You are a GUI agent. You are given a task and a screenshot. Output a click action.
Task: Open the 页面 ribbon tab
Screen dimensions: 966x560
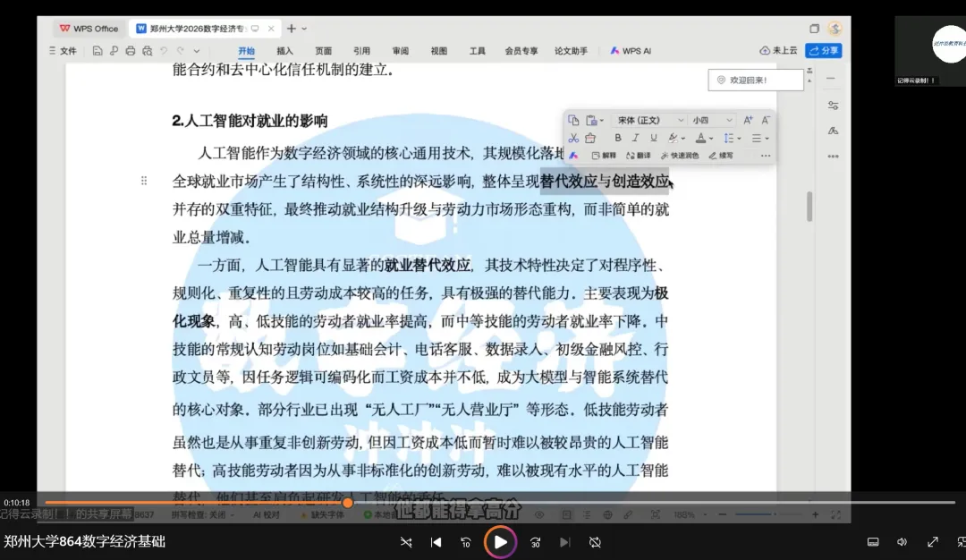tap(324, 50)
